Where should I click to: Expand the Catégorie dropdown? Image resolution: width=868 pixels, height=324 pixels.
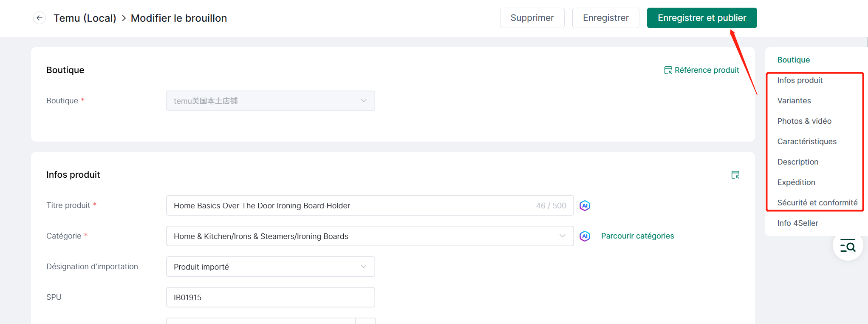tap(370, 236)
